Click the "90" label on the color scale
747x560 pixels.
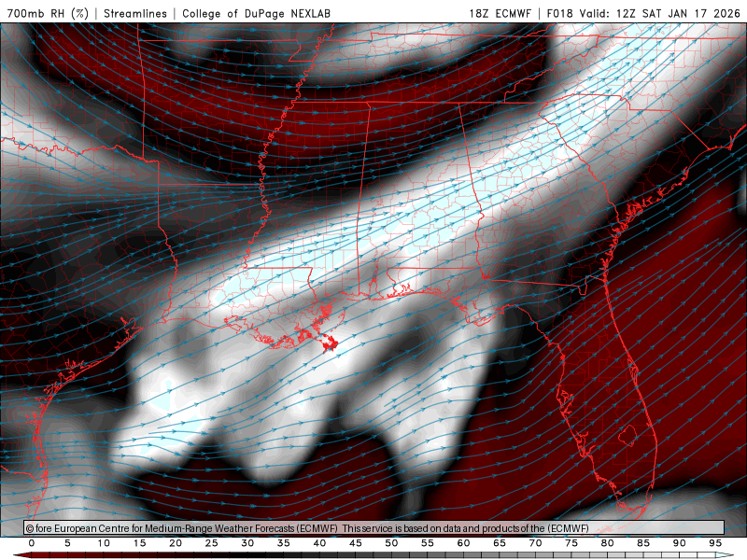[x=679, y=543]
